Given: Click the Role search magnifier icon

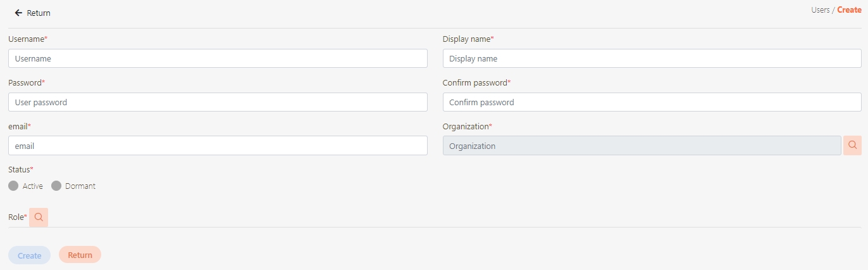Looking at the screenshot, I should (x=39, y=217).
